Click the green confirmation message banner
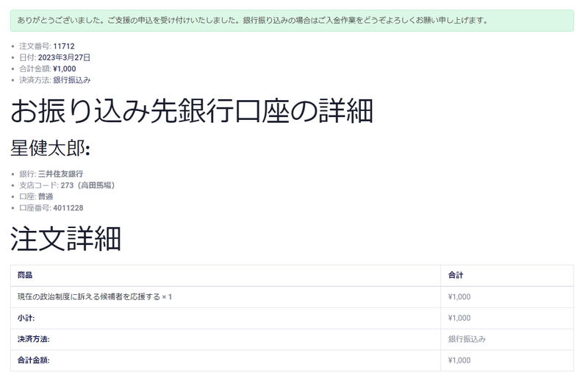 [x=292, y=21]
